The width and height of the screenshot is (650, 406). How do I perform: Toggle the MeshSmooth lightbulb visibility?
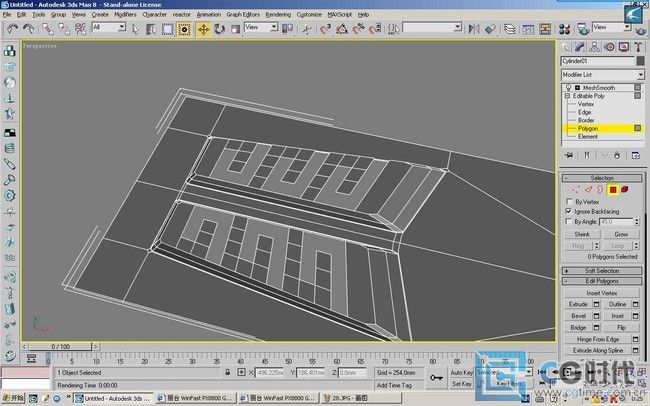(569, 88)
